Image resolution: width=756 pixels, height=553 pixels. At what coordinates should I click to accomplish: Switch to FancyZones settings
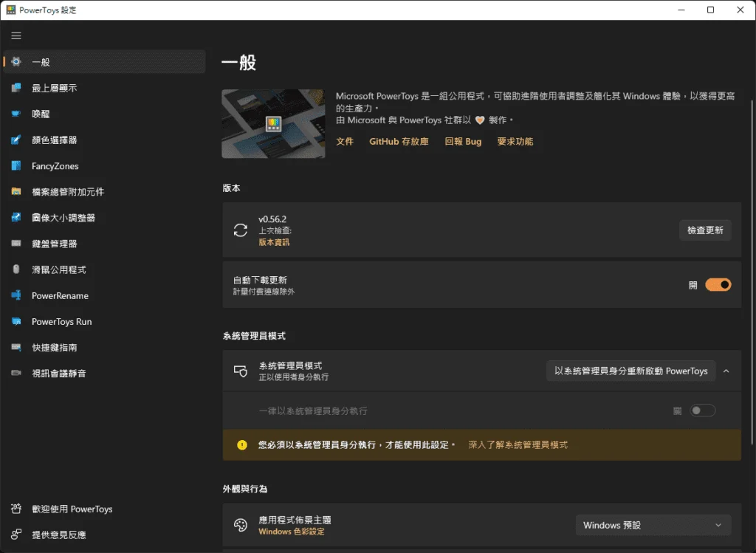[104, 166]
